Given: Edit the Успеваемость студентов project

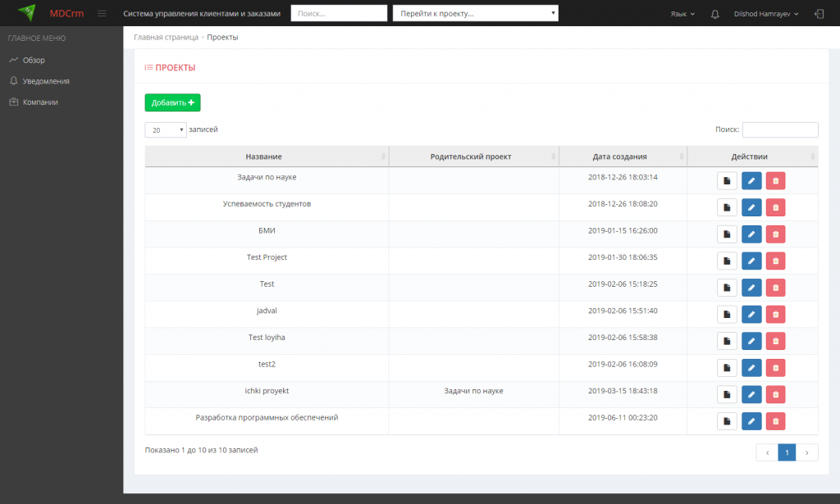Looking at the screenshot, I should [x=751, y=207].
